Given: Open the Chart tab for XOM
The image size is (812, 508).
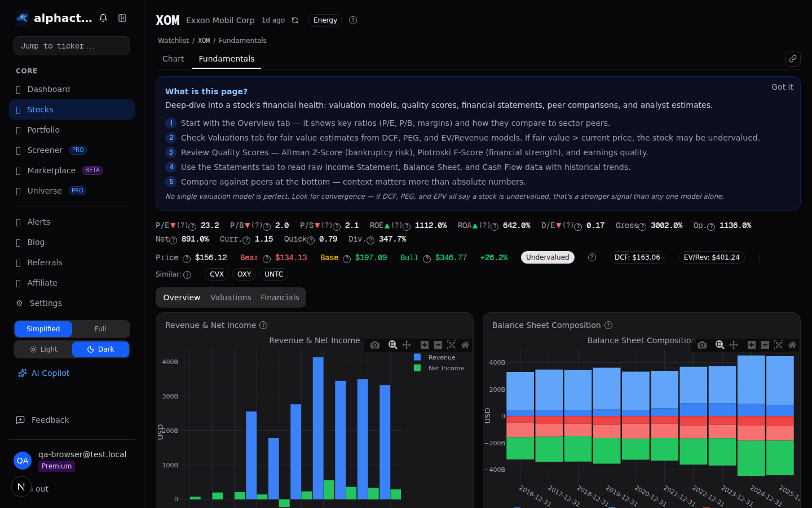Looking at the screenshot, I should coord(173,59).
